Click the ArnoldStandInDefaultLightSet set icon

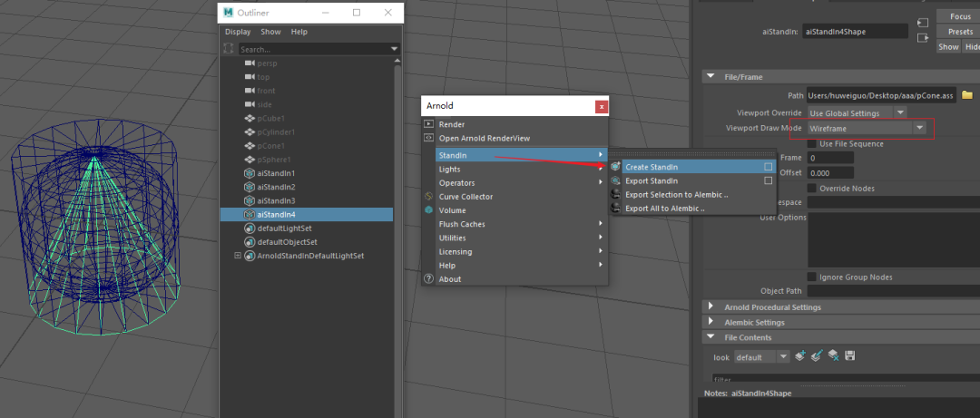click(250, 256)
